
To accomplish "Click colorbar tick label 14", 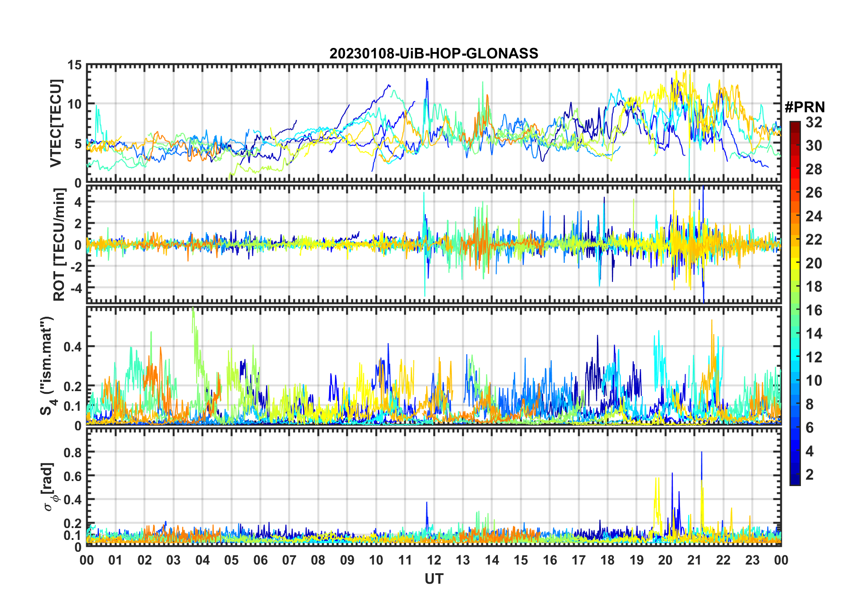I will coord(813,334).
